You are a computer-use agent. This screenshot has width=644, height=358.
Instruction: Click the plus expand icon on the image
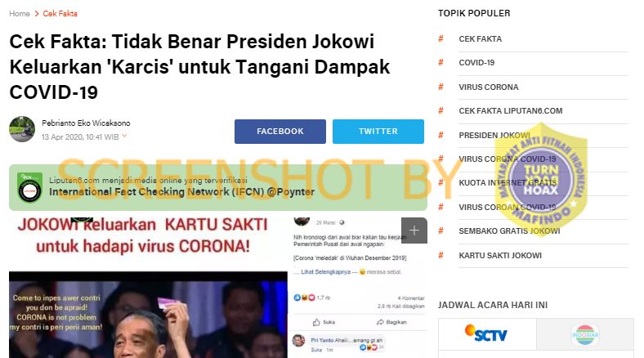pyautogui.click(x=414, y=230)
